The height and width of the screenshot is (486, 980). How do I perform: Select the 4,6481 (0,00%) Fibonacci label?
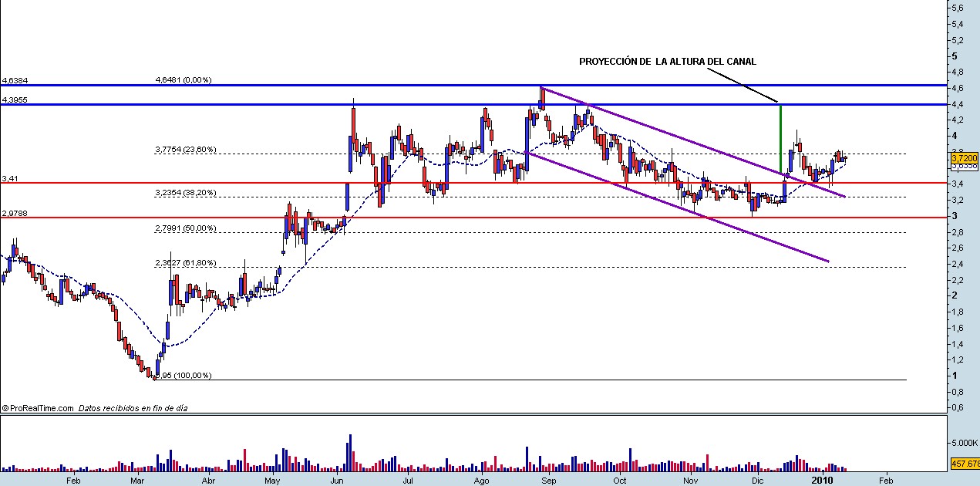(184, 79)
